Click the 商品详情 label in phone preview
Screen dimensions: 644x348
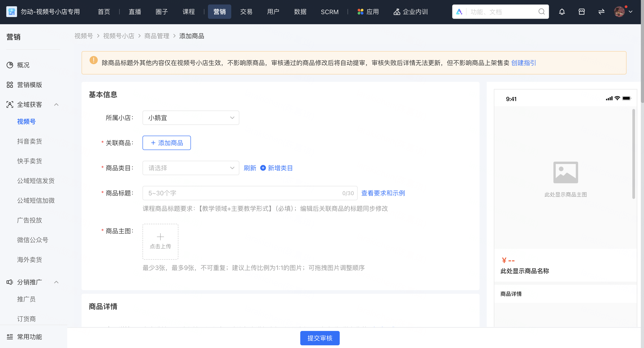point(511,294)
